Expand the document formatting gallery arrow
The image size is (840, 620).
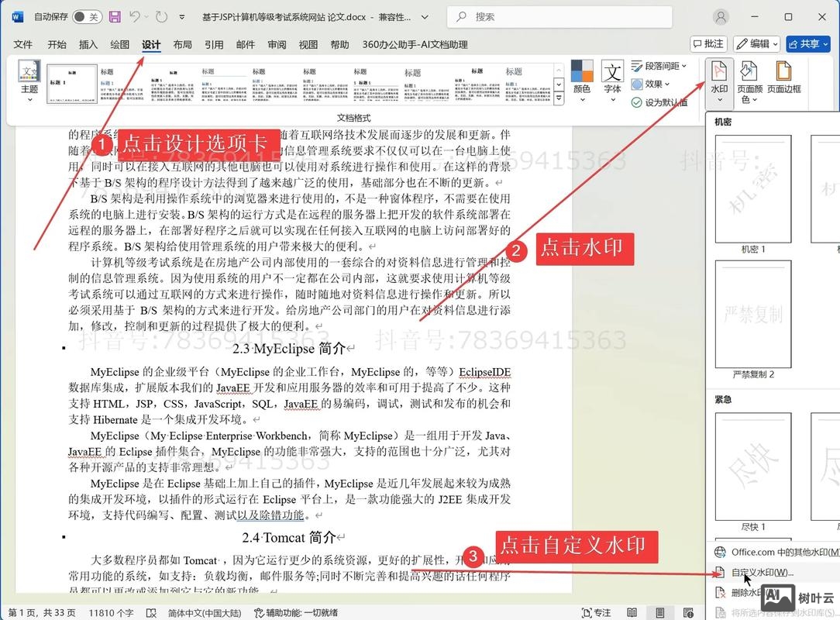[559, 96]
